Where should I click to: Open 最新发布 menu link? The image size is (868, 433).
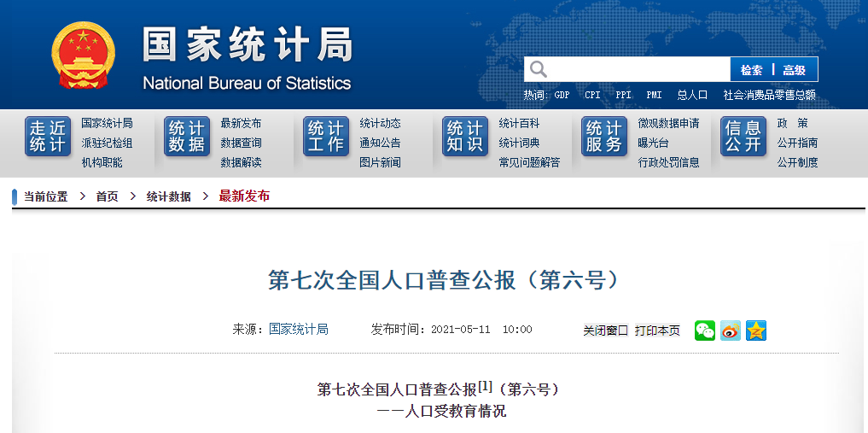241,123
